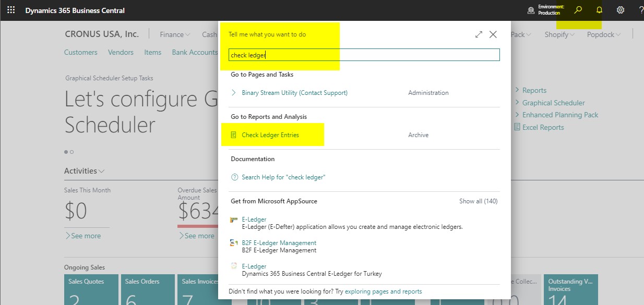
Task: Collapse the Activities section chevron
Action: pyautogui.click(x=102, y=170)
